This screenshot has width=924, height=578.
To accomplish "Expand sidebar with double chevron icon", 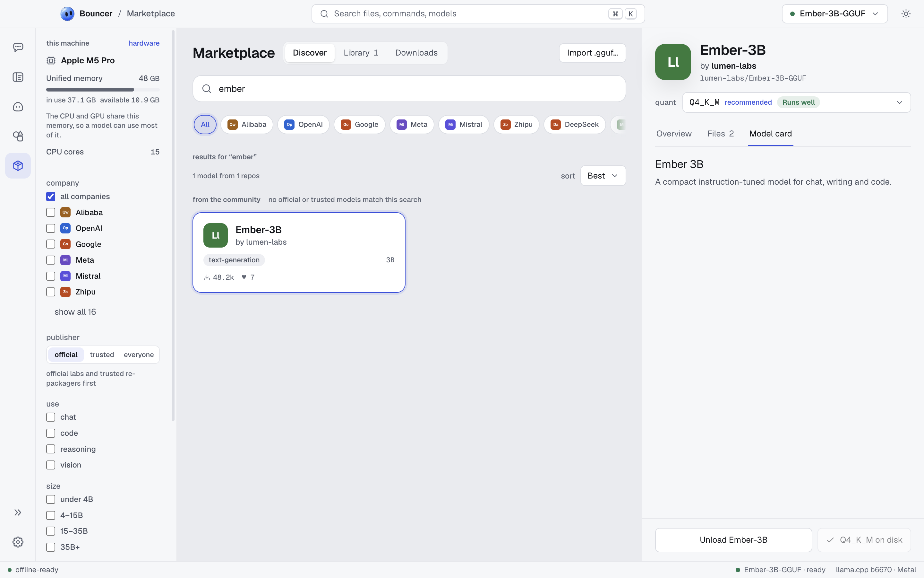I will point(18,512).
